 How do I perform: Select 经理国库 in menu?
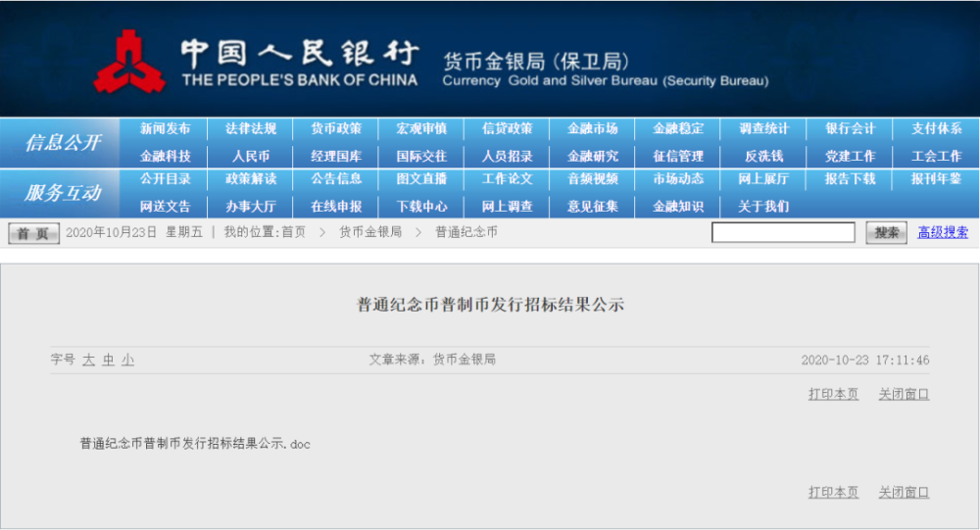(x=336, y=156)
